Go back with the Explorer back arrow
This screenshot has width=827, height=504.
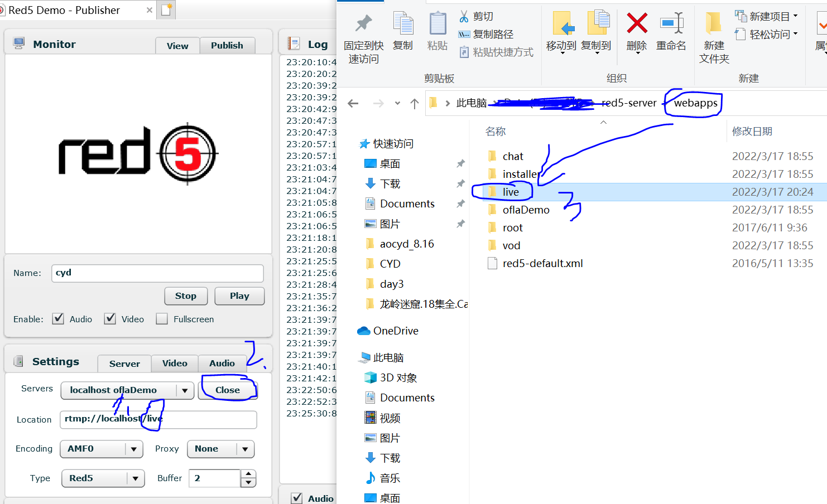(353, 103)
